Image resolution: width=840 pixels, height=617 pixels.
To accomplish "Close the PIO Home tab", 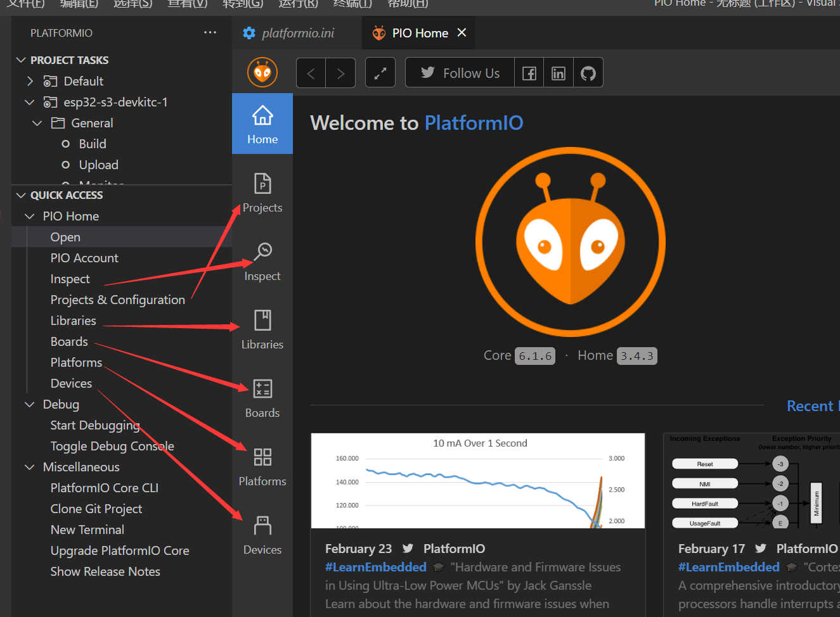I will 462,32.
